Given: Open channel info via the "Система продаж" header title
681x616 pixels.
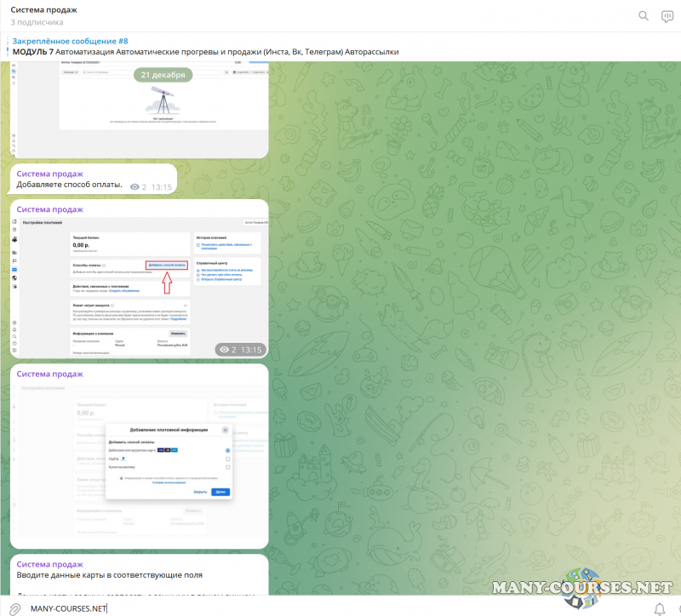Looking at the screenshot, I should (x=43, y=10).
